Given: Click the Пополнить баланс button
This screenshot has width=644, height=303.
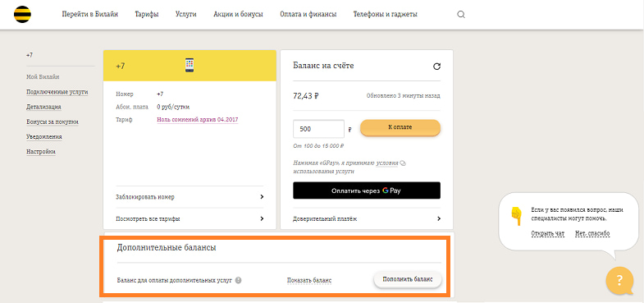Looking at the screenshot, I should (408, 279).
